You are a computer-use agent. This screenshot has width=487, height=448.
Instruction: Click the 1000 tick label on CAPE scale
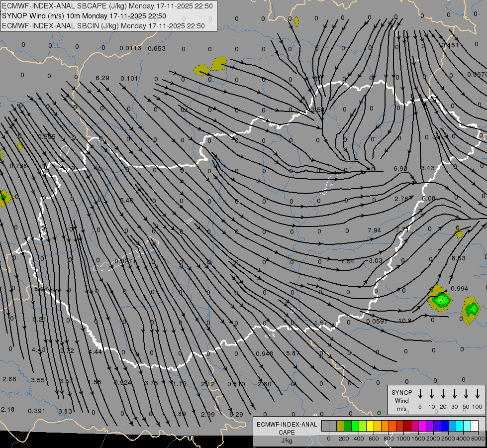coord(403,439)
